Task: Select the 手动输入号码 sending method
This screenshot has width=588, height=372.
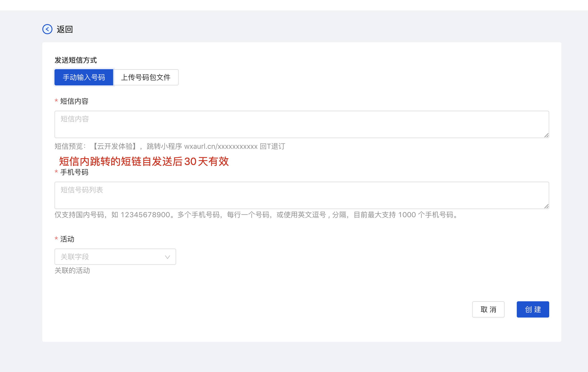Action: 84,77
